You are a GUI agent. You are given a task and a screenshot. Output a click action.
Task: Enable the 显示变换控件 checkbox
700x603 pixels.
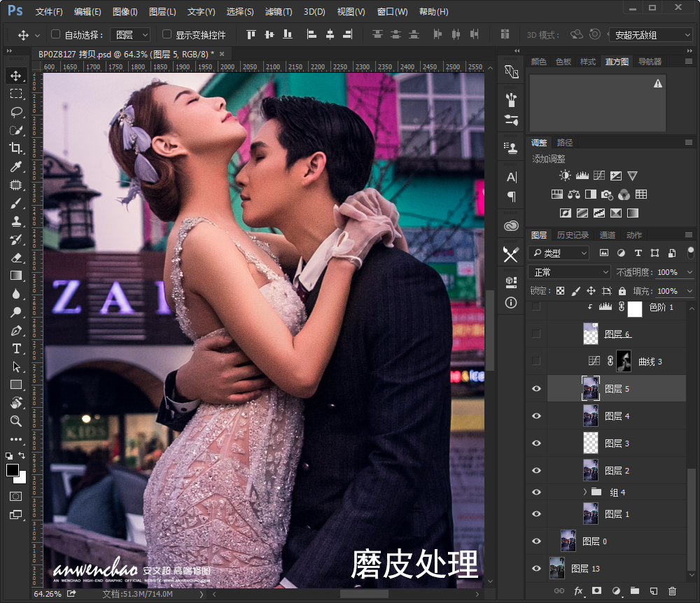pos(167,34)
